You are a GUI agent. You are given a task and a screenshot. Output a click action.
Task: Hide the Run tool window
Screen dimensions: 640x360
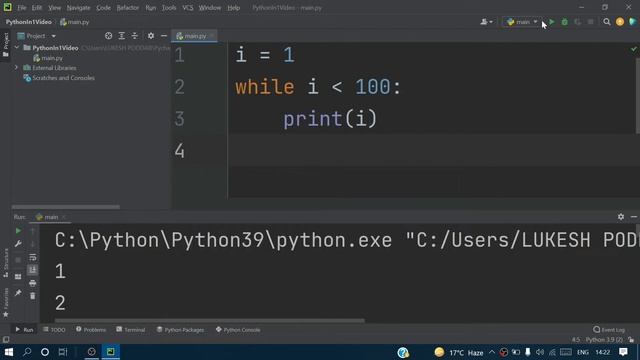(634, 217)
